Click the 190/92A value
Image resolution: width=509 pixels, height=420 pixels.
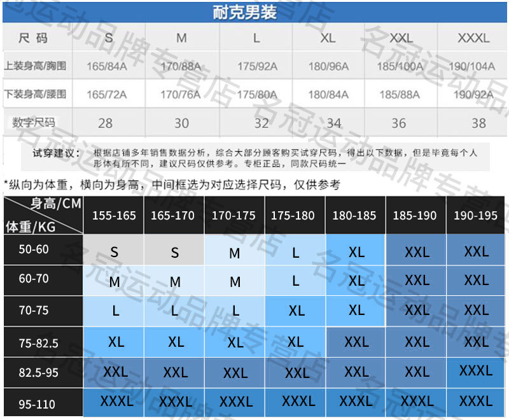click(x=473, y=95)
